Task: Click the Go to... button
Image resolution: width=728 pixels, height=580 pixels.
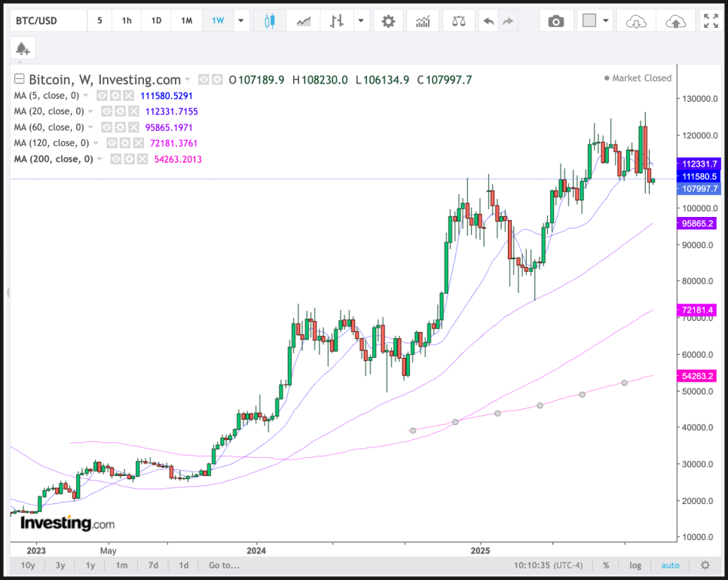Action: pyautogui.click(x=224, y=565)
